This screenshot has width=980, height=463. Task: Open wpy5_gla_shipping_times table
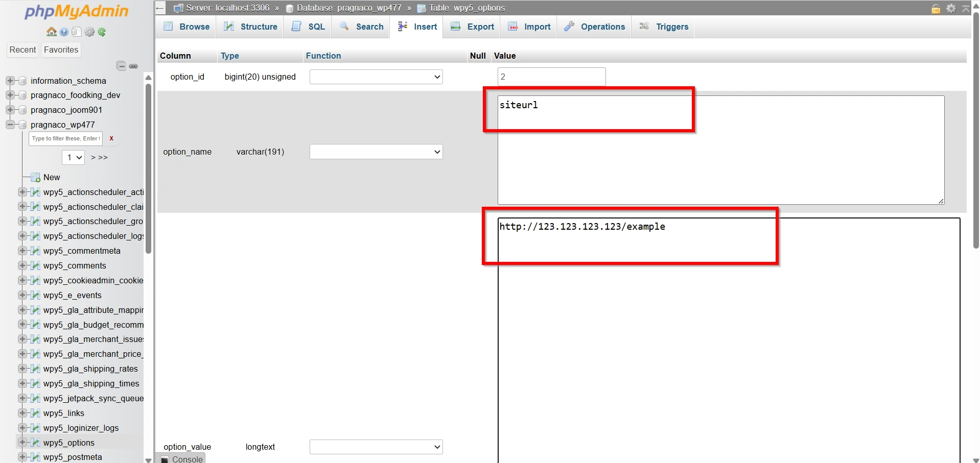91,383
